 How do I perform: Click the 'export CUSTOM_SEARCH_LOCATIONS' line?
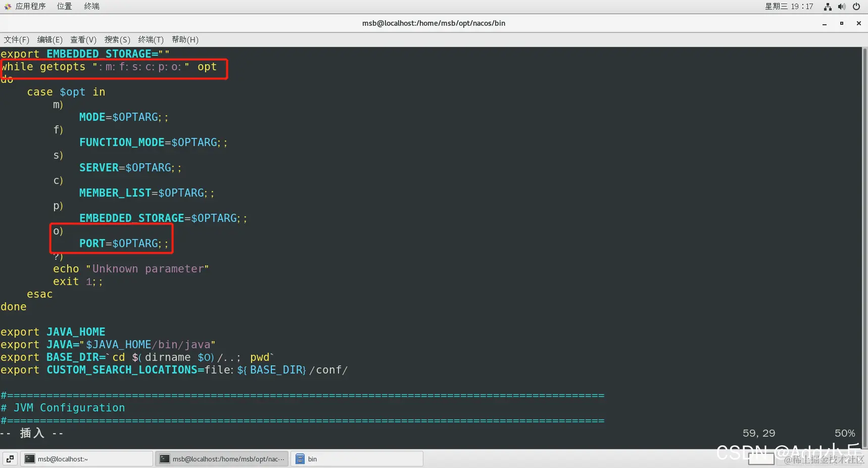tap(174, 370)
